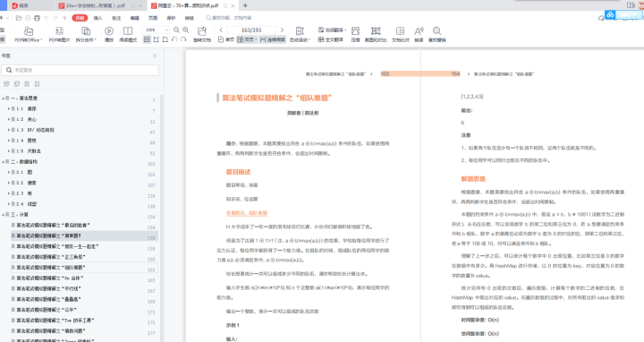Expand the 1.1 排序 bookmark

pyautogui.click(x=9, y=109)
